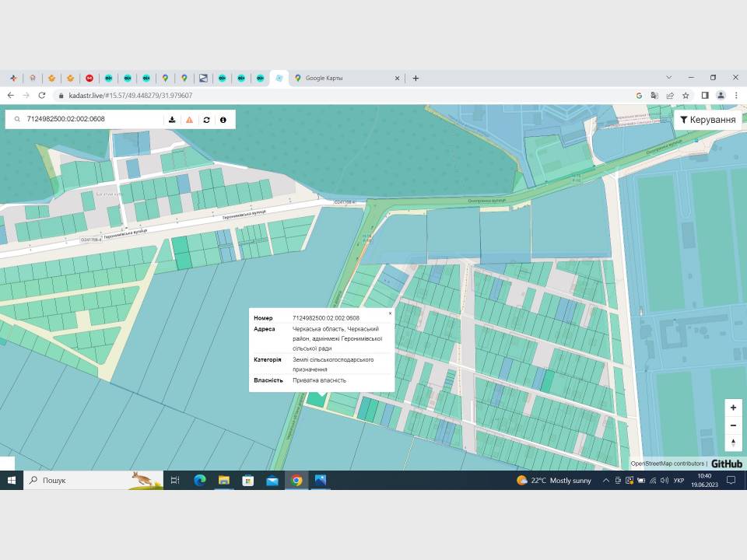Click the parcel number 7124982500:02:002:0608 in popup
This screenshot has width=747, height=560.
[326, 318]
